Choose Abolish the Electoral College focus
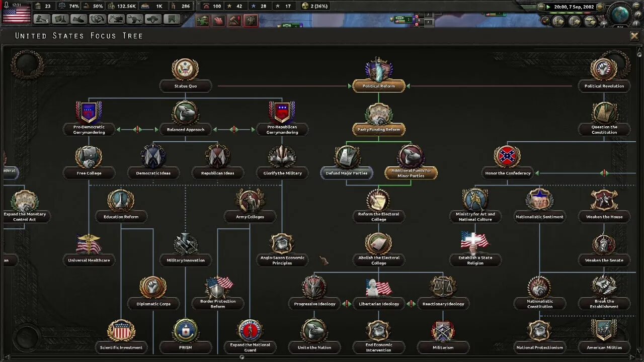The image size is (644, 362). coord(379,260)
